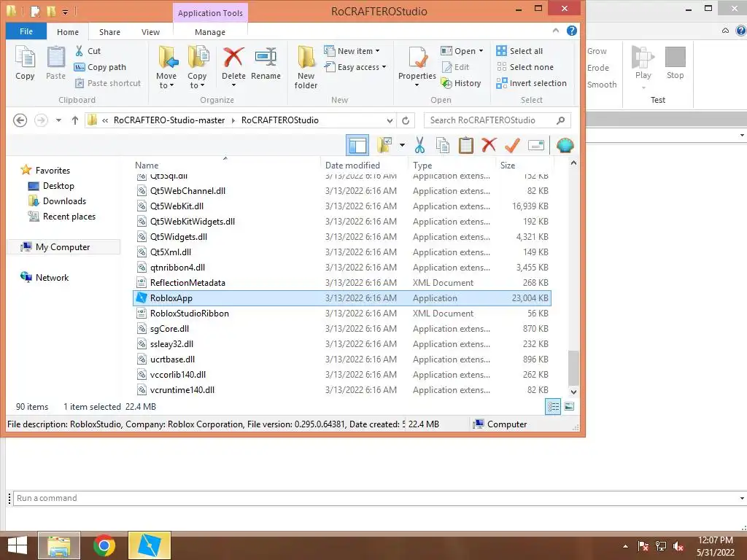The width and height of the screenshot is (747, 560).
Task: Sort by the Name column header
Action: (x=226, y=166)
